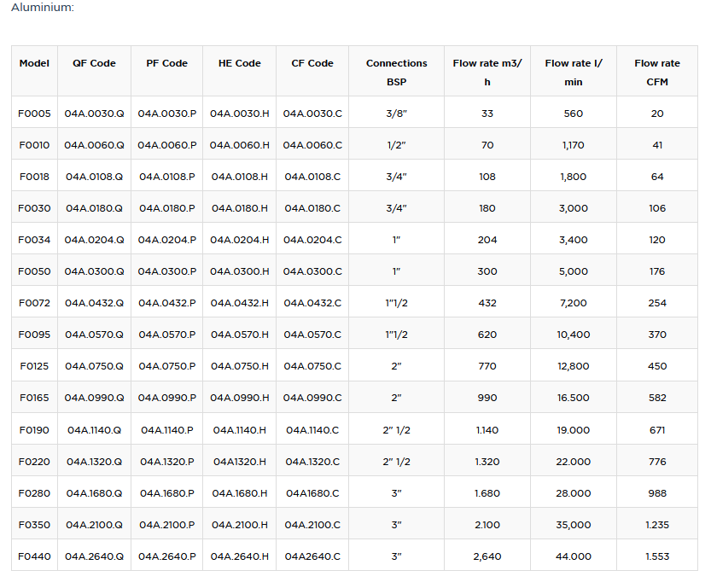The height and width of the screenshot is (588, 711).
Task: Select the "Flow rate CFM" column header
Action: [x=656, y=72]
